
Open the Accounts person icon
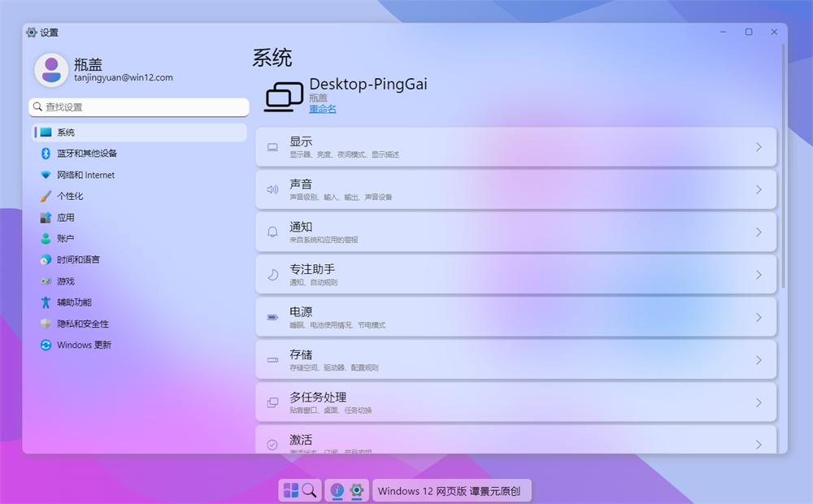coord(46,239)
